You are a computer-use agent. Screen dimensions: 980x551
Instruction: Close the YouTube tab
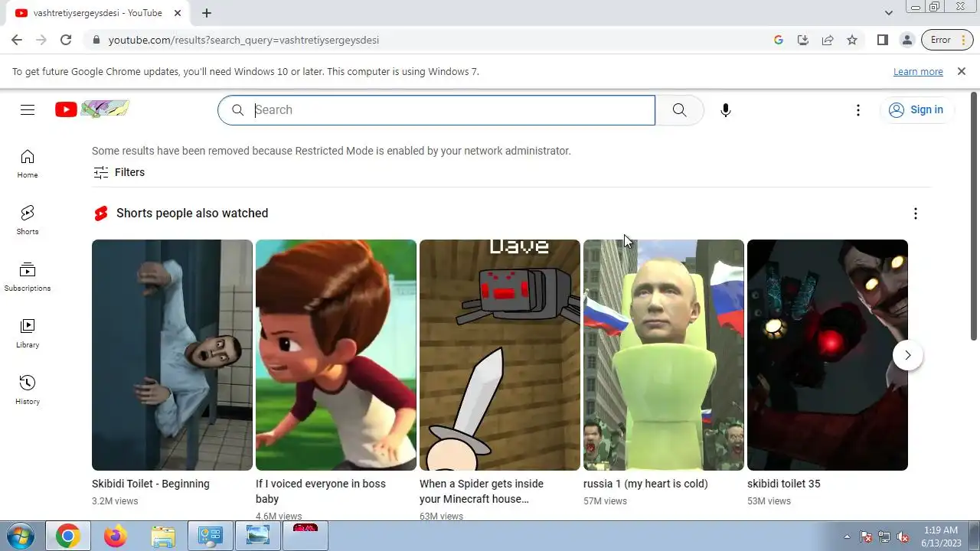(x=178, y=13)
